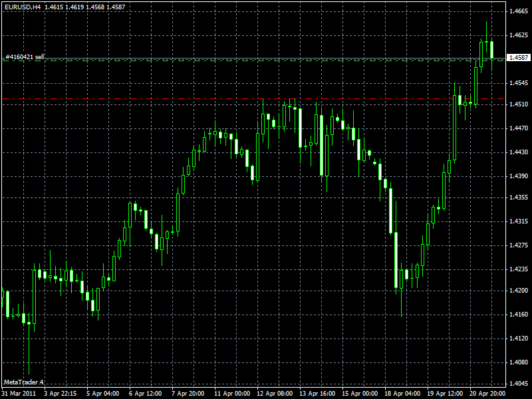Click the 31 Mar 2011 date label
The width and height of the screenshot is (532, 399).
coord(19,394)
